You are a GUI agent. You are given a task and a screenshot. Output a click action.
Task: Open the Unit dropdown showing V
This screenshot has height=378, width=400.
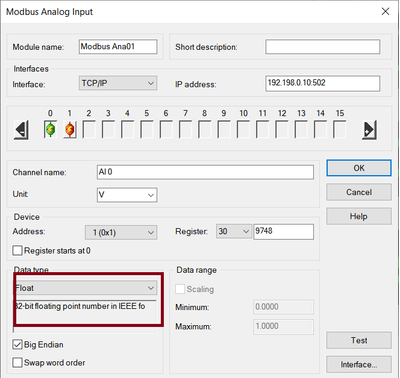pyautogui.click(x=127, y=195)
